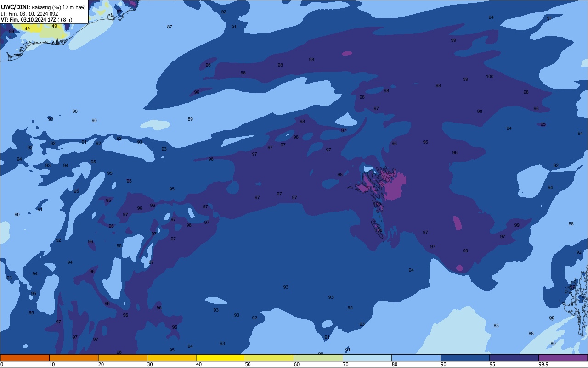Click the '50' tick label on the color bar

(x=248, y=364)
